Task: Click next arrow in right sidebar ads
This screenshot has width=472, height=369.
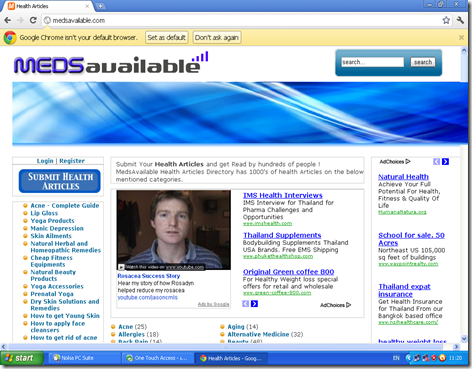Action: pyautogui.click(x=445, y=162)
